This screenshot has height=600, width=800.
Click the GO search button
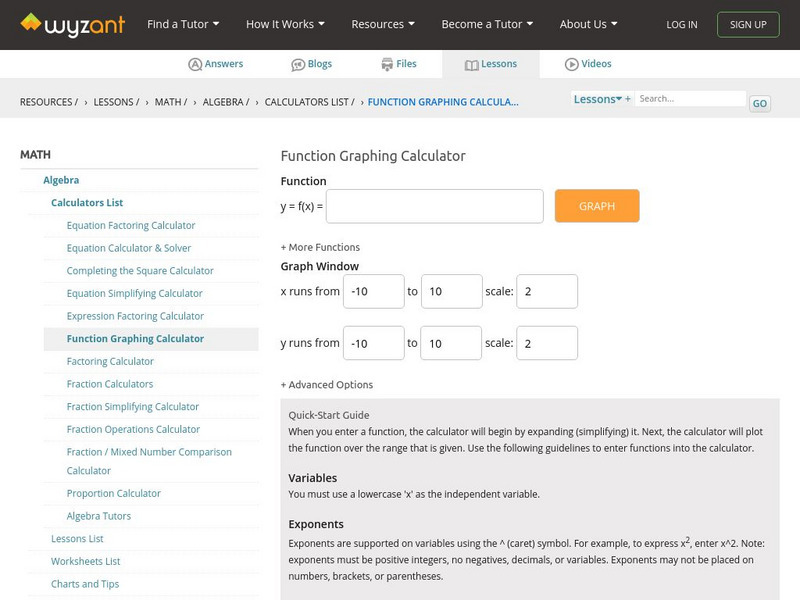click(x=760, y=104)
